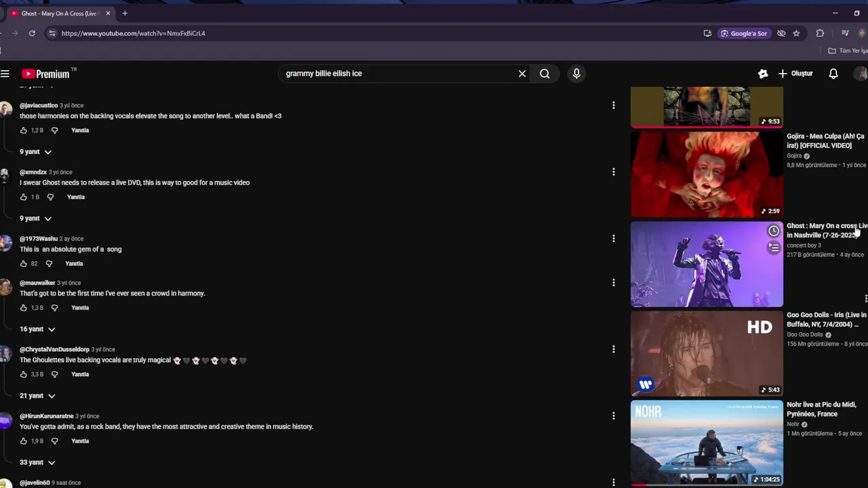This screenshot has width=868, height=488.
Task: Dislike the comment by @javiacustico
Action: pyautogui.click(x=55, y=130)
